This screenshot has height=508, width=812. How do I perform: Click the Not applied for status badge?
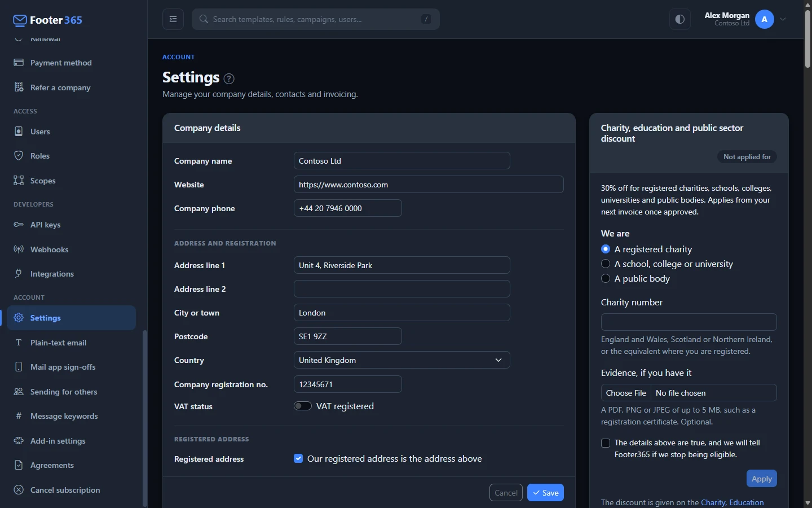pos(747,157)
